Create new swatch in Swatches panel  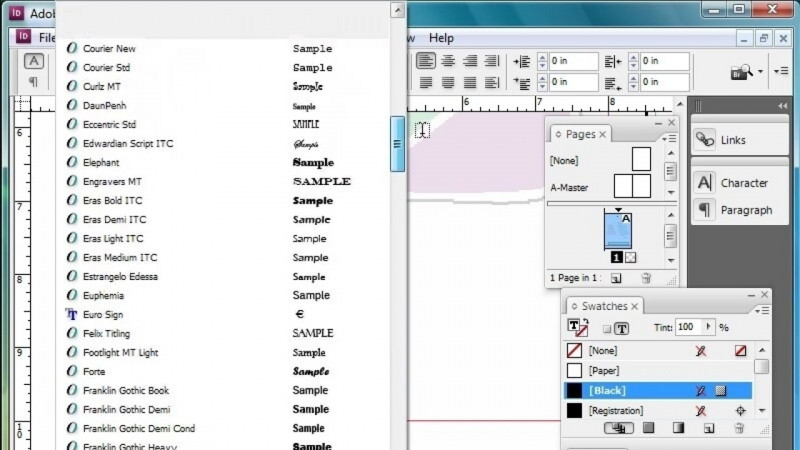pos(709,428)
